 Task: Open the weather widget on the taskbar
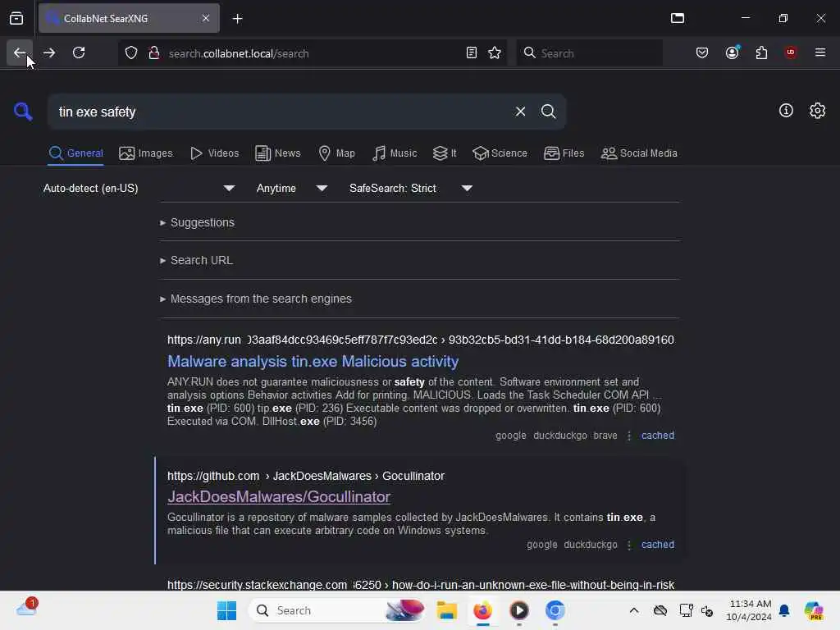point(27,608)
